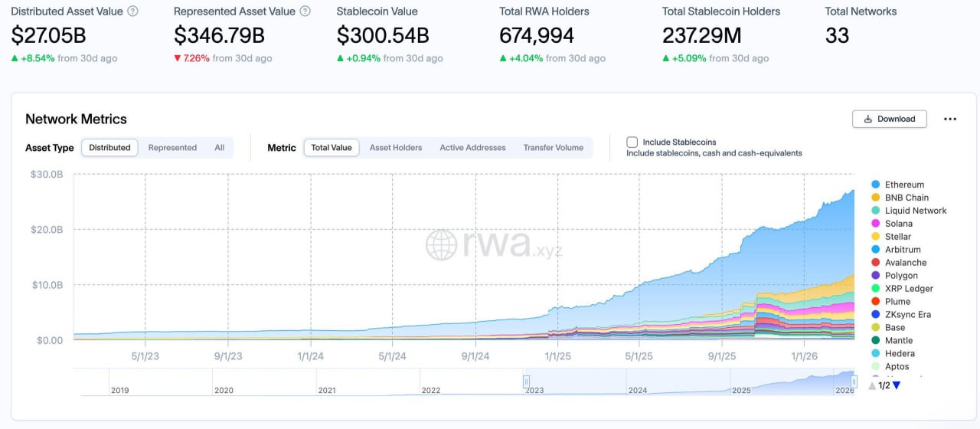Switch metric to Active Addresses
Viewport: 980px width, 429px height.
[x=472, y=148]
